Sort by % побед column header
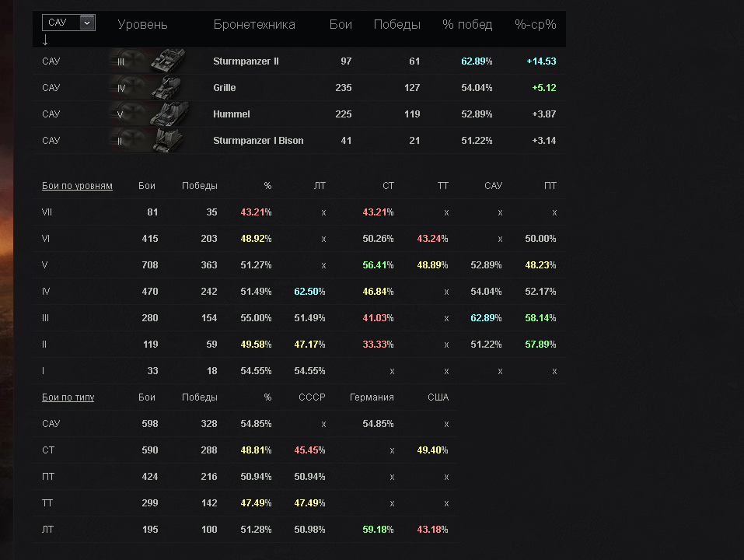 point(467,24)
